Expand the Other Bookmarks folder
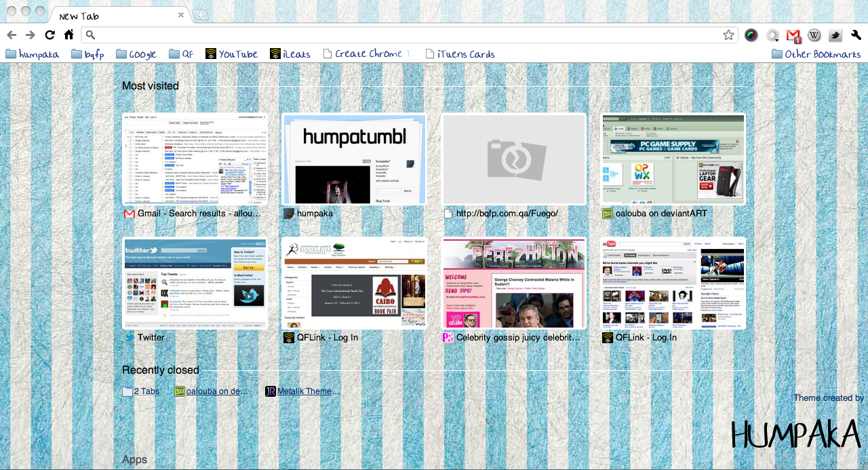 click(816, 54)
